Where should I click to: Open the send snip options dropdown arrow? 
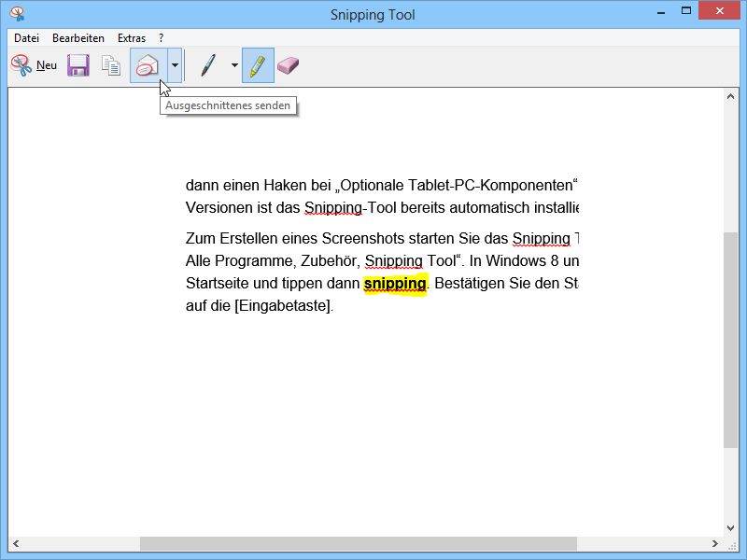pyautogui.click(x=175, y=65)
